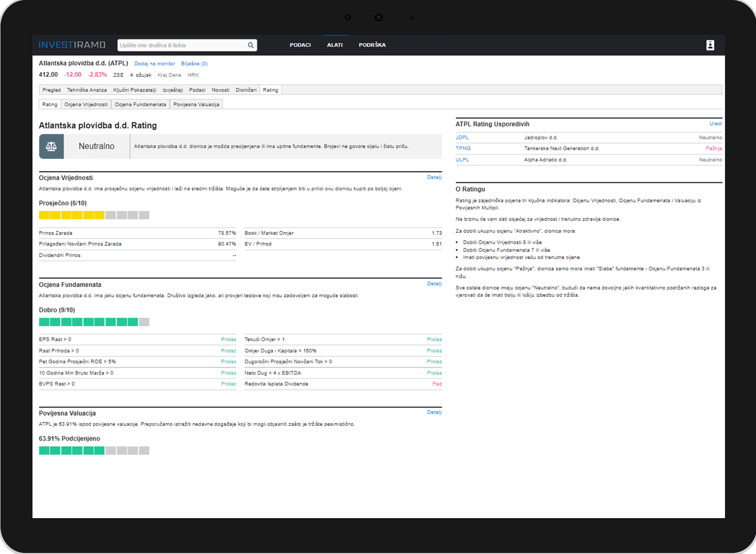
Task: Click the Atlantska plovidba d.d. (ATPL) title
Action: click(83, 63)
